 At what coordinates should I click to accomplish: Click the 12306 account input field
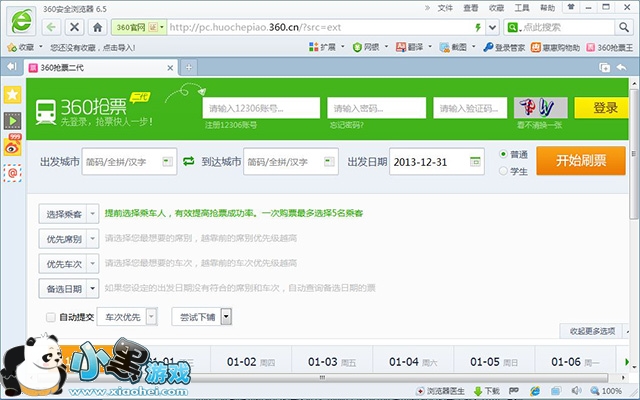pyautogui.click(x=261, y=108)
